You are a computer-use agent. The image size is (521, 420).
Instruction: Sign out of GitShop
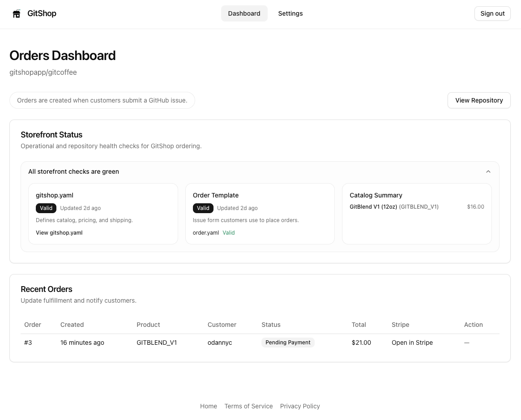click(492, 13)
